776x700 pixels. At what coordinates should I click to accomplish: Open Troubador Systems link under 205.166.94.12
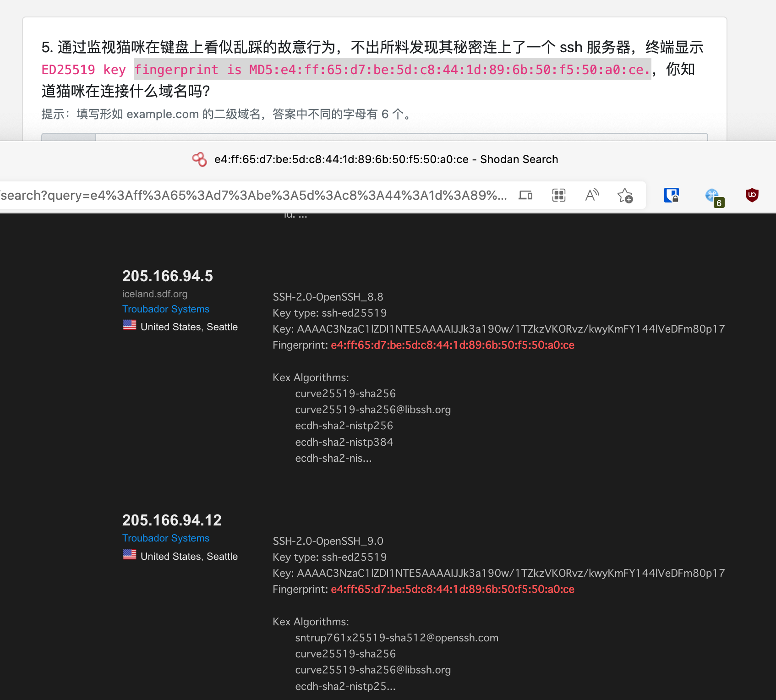[166, 538]
